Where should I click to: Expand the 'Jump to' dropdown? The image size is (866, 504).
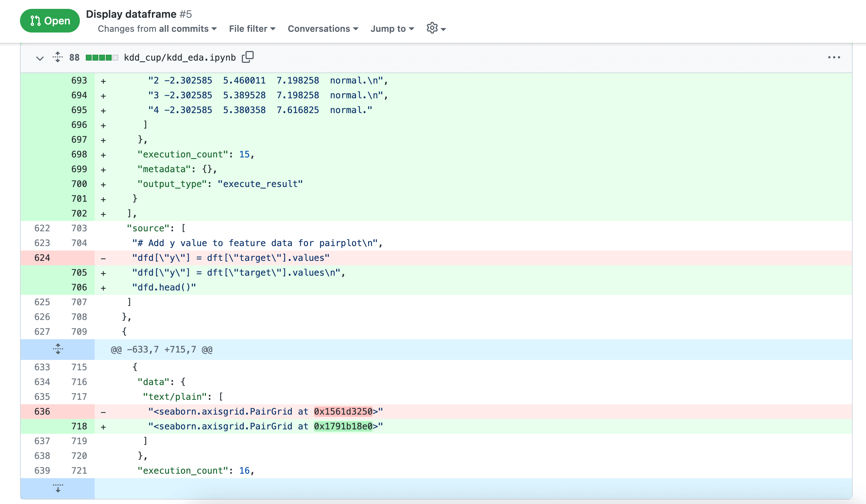(x=391, y=28)
